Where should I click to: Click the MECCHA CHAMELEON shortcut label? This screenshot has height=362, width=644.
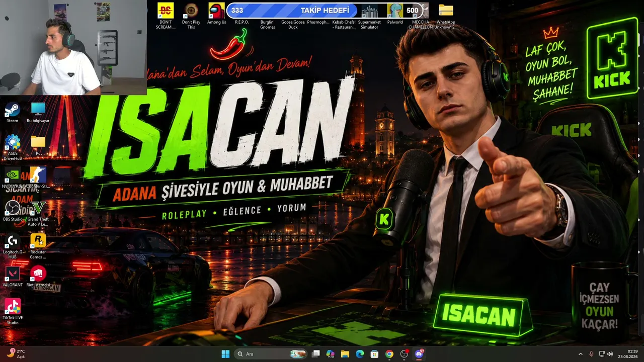(421, 25)
